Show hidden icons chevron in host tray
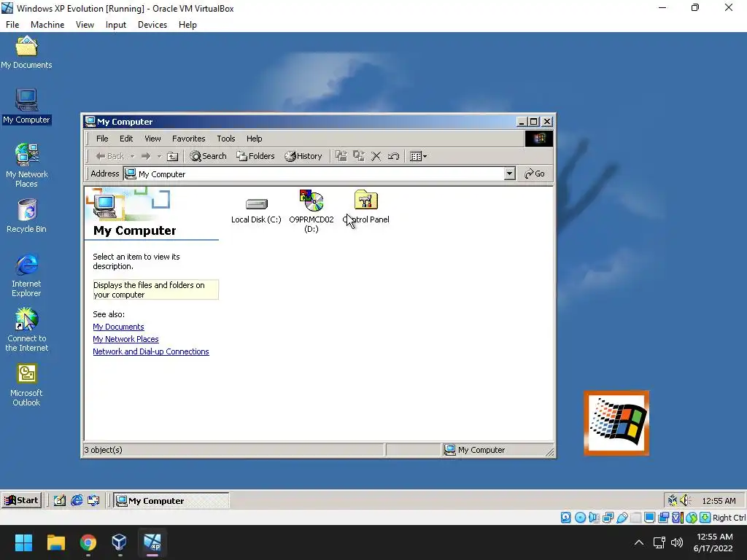This screenshot has width=747, height=560. [x=639, y=542]
